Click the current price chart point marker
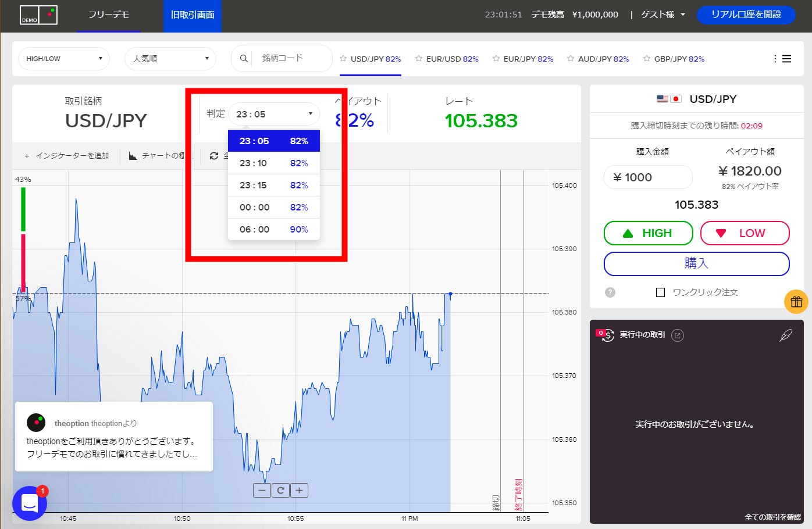Screen dimensions: 812x529 click(450, 294)
